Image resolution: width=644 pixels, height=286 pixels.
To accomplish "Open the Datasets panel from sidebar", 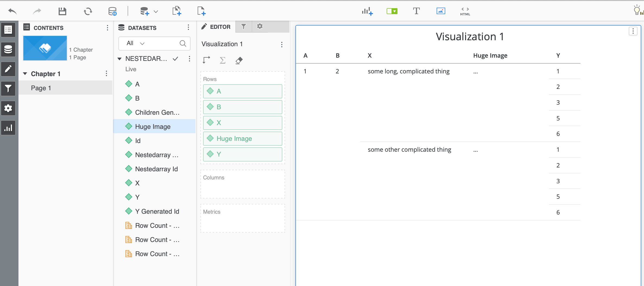I will point(8,49).
